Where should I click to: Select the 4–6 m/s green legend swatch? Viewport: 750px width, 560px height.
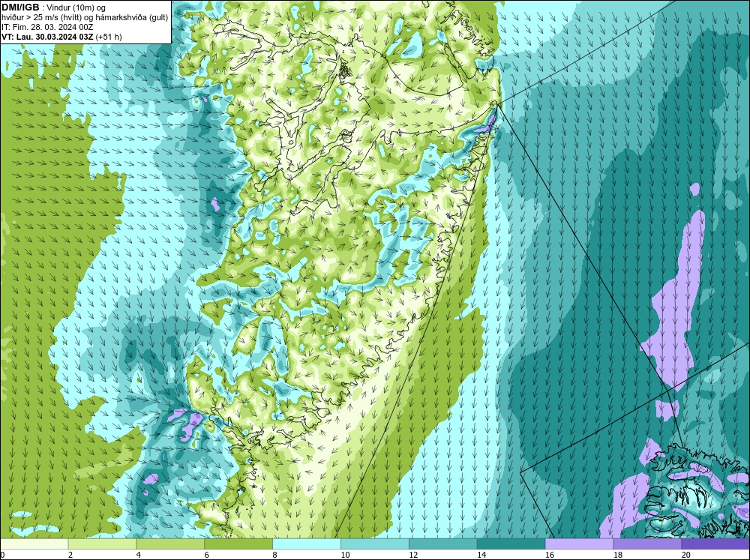(x=170, y=544)
